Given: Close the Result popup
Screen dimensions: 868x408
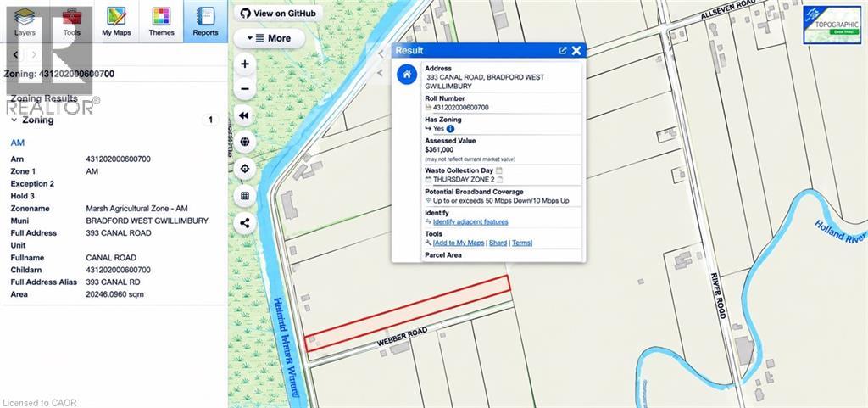Looking at the screenshot, I should pyautogui.click(x=576, y=50).
